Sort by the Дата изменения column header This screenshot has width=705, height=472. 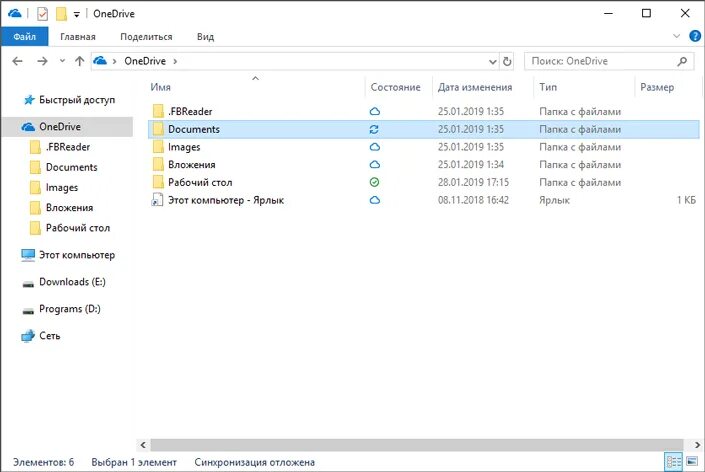point(475,87)
